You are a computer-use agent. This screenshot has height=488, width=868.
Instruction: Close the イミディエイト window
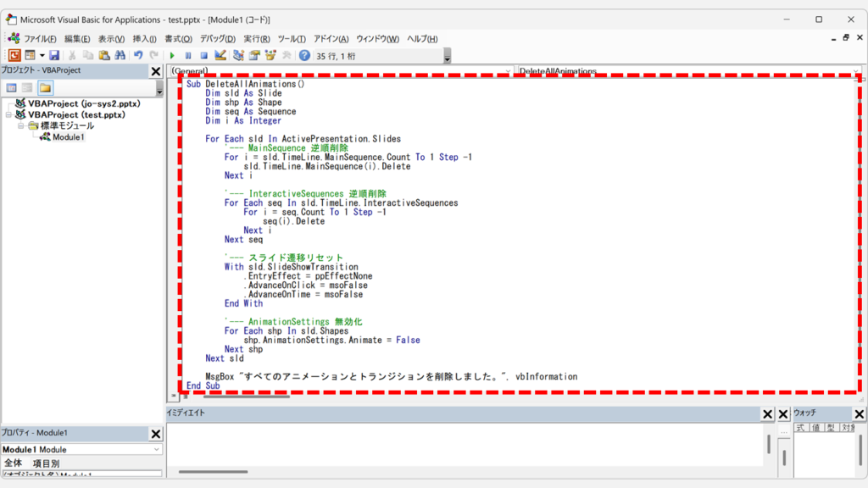[x=767, y=413]
